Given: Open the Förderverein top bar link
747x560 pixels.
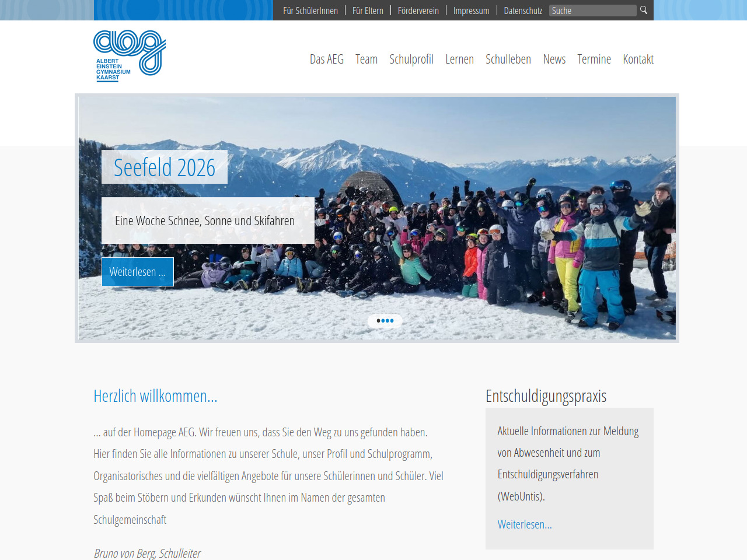Looking at the screenshot, I should (x=418, y=10).
